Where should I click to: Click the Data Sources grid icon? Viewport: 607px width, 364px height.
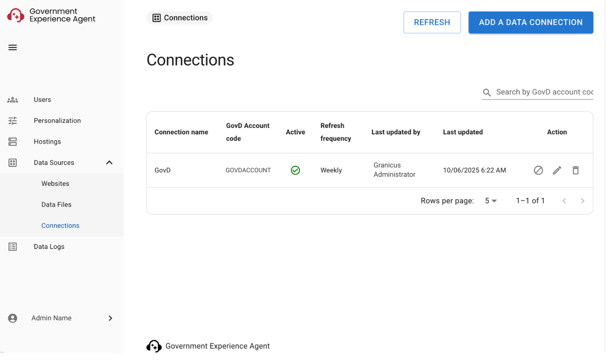point(13,163)
